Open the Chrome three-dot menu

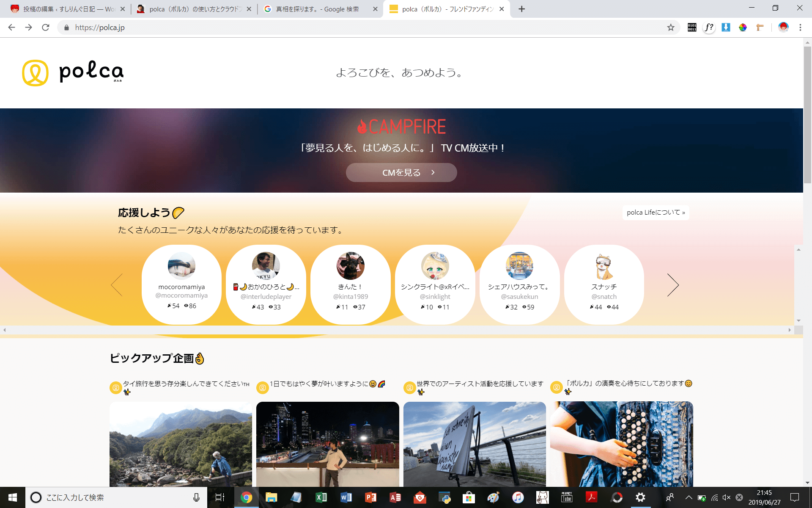click(x=800, y=28)
